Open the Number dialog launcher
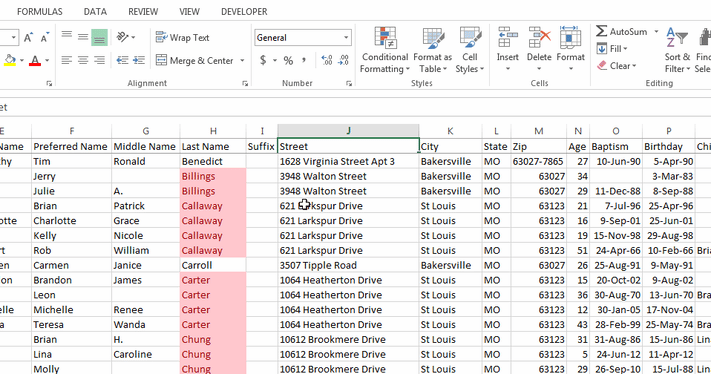Image resolution: width=711 pixels, height=374 pixels. [x=349, y=83]
